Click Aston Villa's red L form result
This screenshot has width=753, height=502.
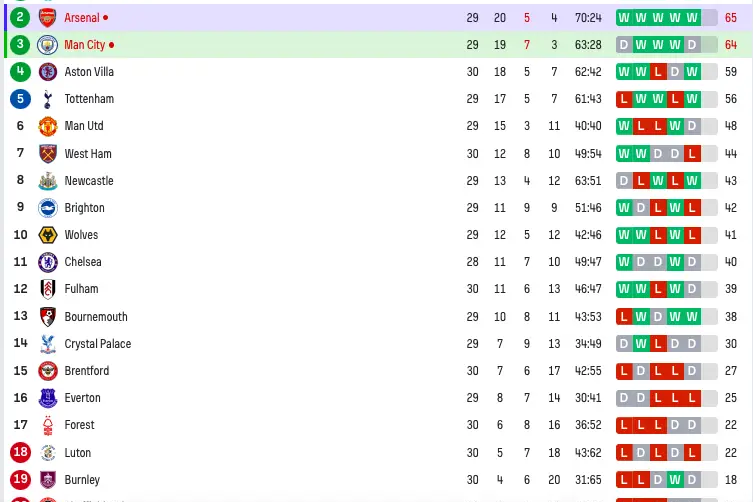(x=658, y=72)
